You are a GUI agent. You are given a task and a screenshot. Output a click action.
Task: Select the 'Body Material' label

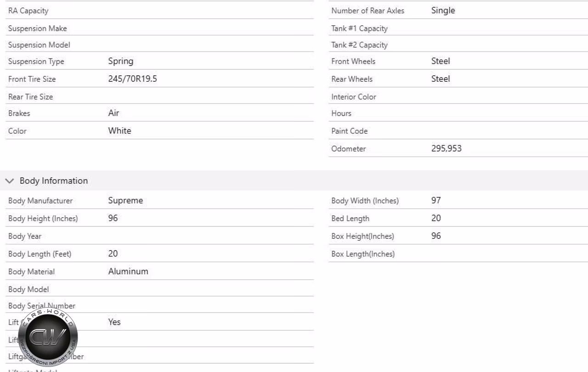click(31, 271)
